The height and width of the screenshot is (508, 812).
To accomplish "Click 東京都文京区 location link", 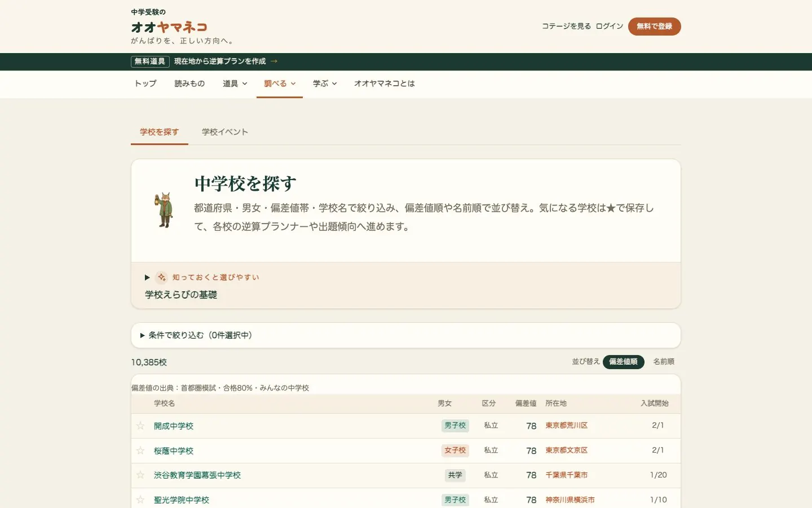I will pos(567,450).
